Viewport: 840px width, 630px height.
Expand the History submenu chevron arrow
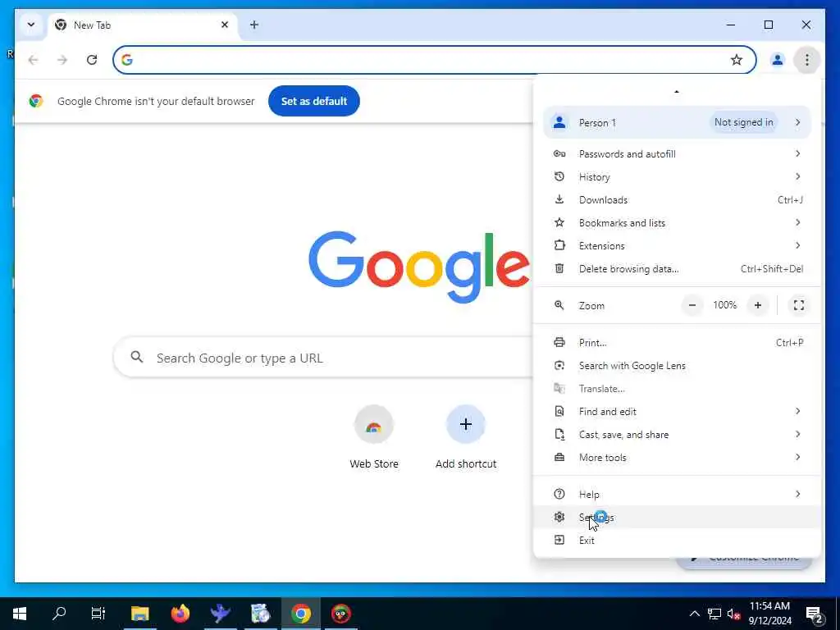click(x=797, y=176)
